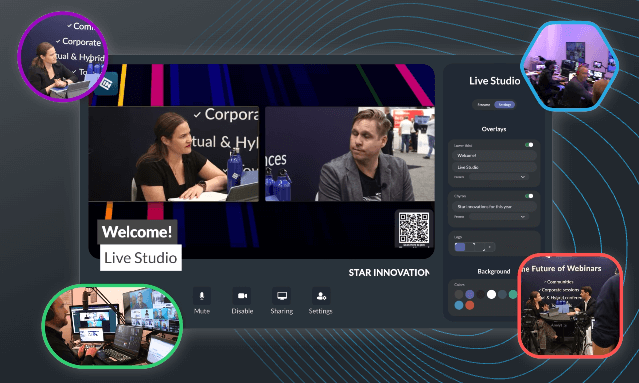Open the purple-ringed circular presenter thumbnail

62,57
